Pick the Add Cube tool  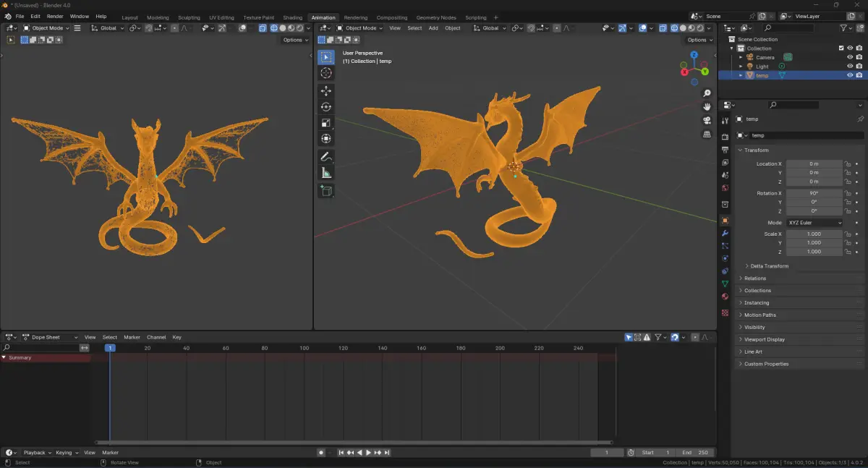326,191
